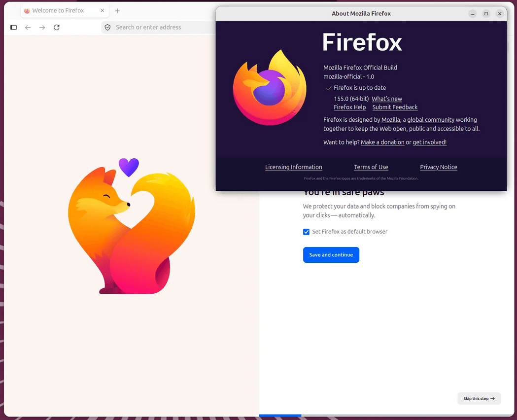
Task: Click the '155.0 (64-bit)' version text
Action: 351,99
